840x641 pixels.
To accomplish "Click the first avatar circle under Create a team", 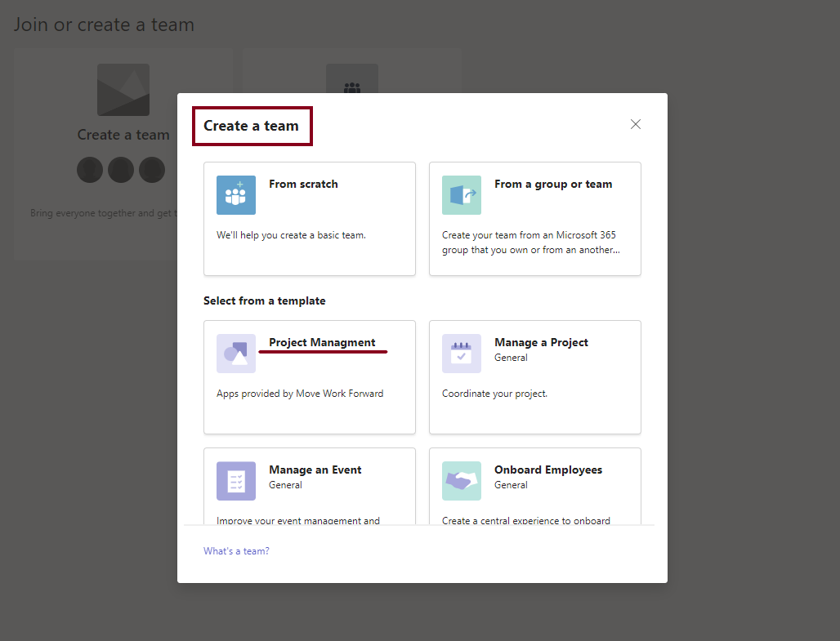I will tap(89, 169).
